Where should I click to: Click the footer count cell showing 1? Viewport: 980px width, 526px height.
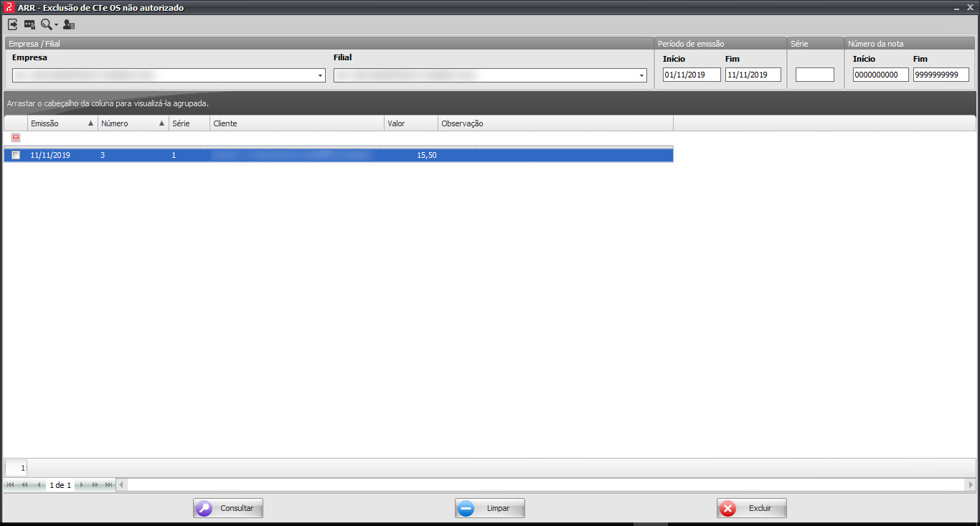coord(16,468)
